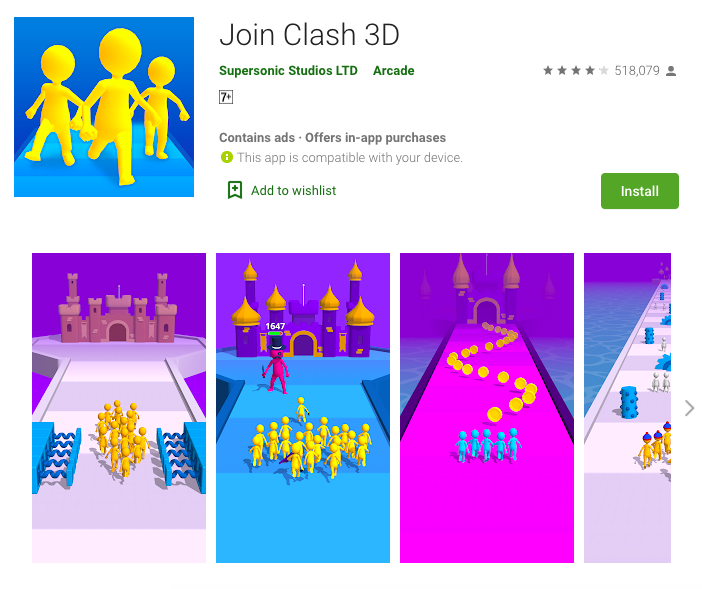Open the boss fight 1647 screenshot
Viewport: 702px width, 589px height.
(303, 408)
